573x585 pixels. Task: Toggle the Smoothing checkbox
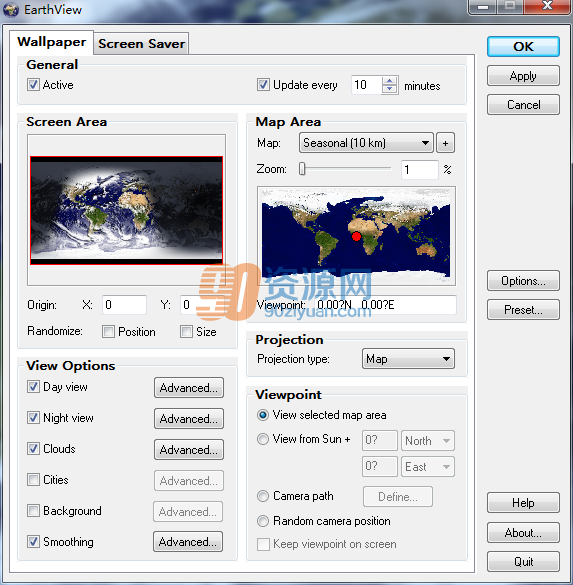(x=33, y=541)
